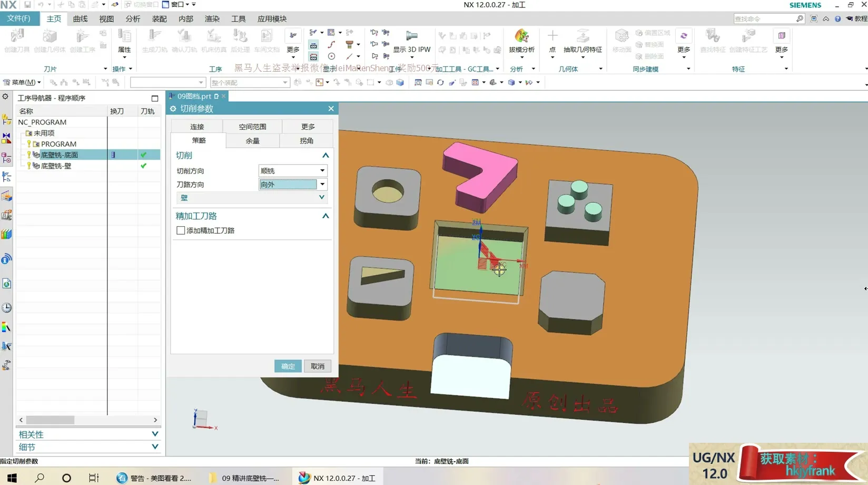Viewport: 868px width, 485px height.
Task: Click the 确定 button
Action: pos(288,366)
